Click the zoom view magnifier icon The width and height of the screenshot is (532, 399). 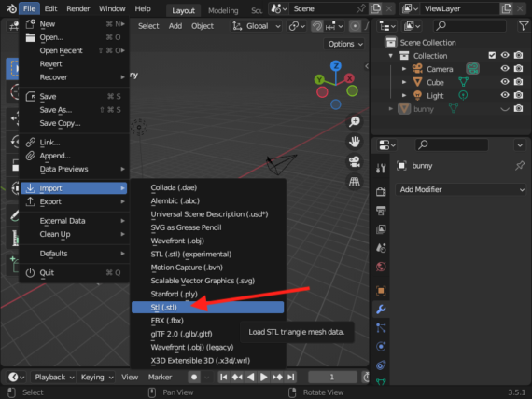355,121
